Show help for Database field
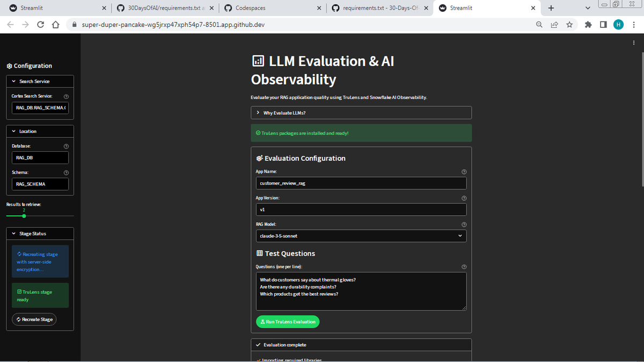The width and height of the screenshot is (644, 362). click(65, 146)
